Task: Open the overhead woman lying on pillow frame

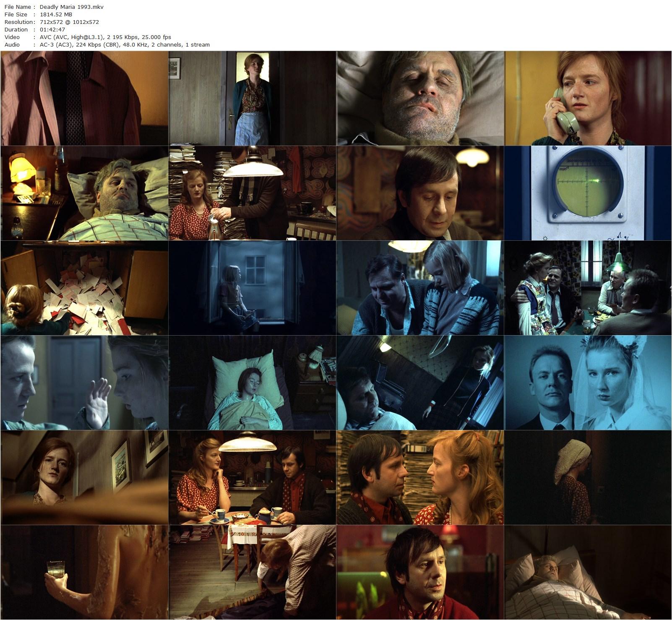Action: tap(252, 383)
